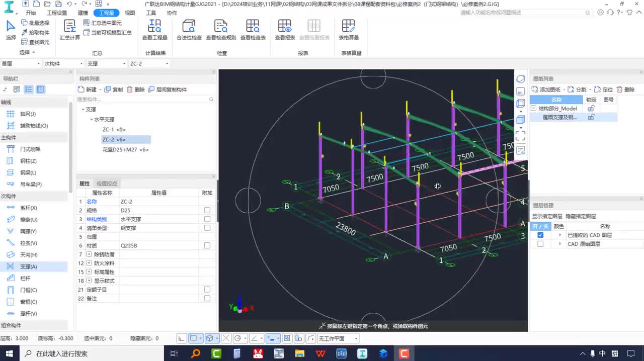Open the ZC-2 component dropdown

(167, 64)
